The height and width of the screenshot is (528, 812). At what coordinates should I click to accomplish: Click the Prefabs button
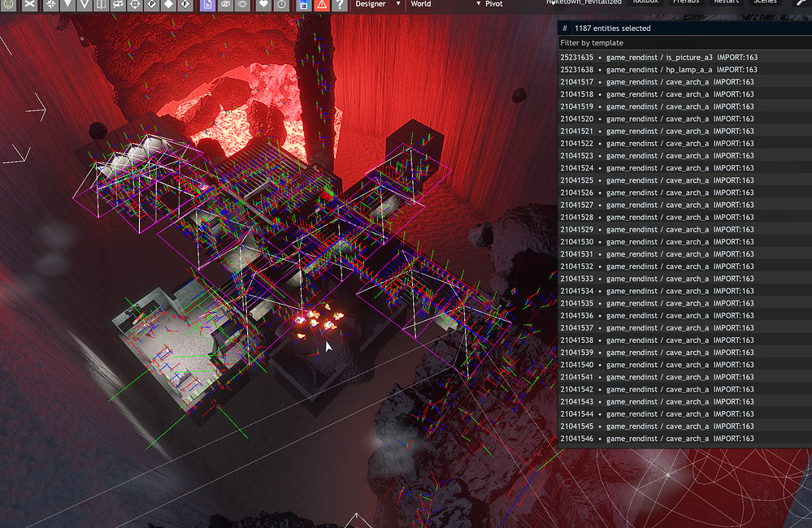[x=686, y=2]
